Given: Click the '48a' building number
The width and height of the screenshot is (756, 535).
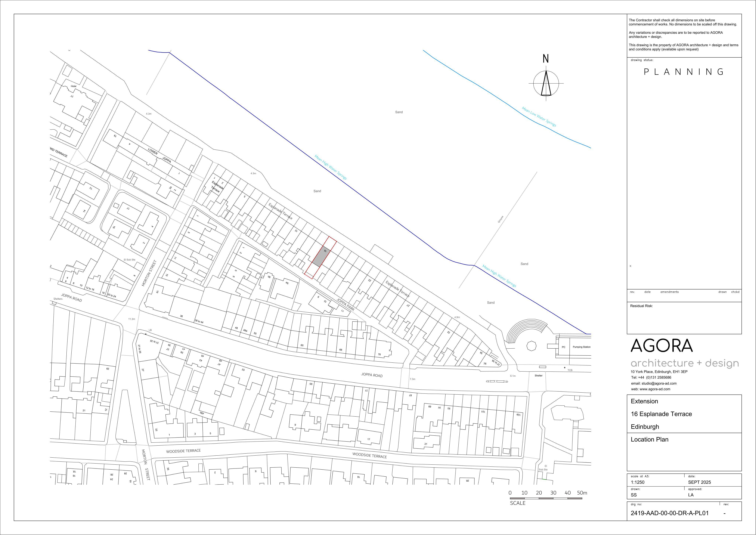Looking at the screenshot, I should pos(245,330).
